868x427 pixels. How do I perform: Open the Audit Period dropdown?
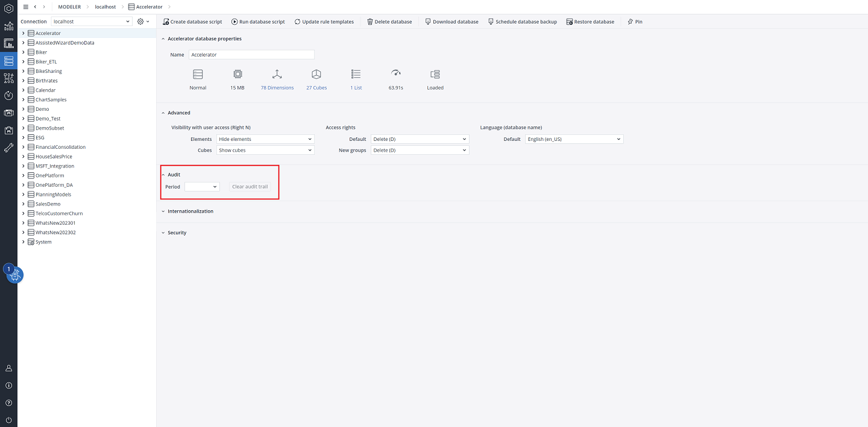pyautogui.click(x=202, y=187)
